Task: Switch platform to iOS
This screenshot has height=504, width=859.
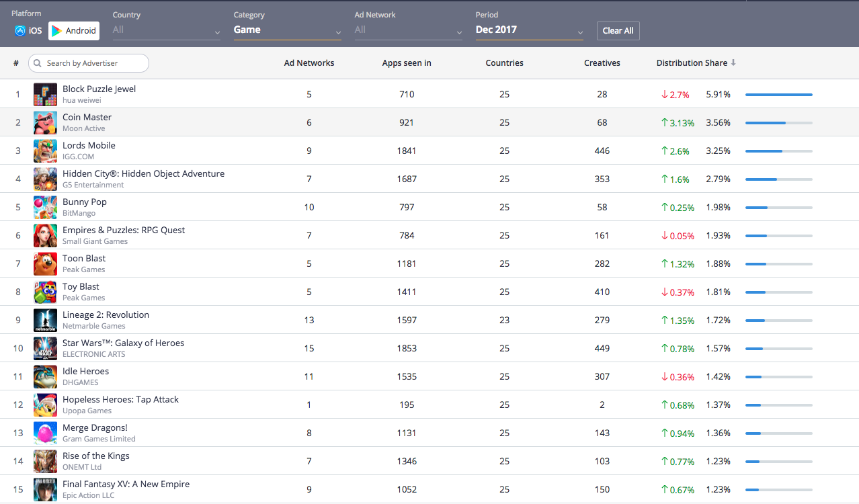Action: 28,31
